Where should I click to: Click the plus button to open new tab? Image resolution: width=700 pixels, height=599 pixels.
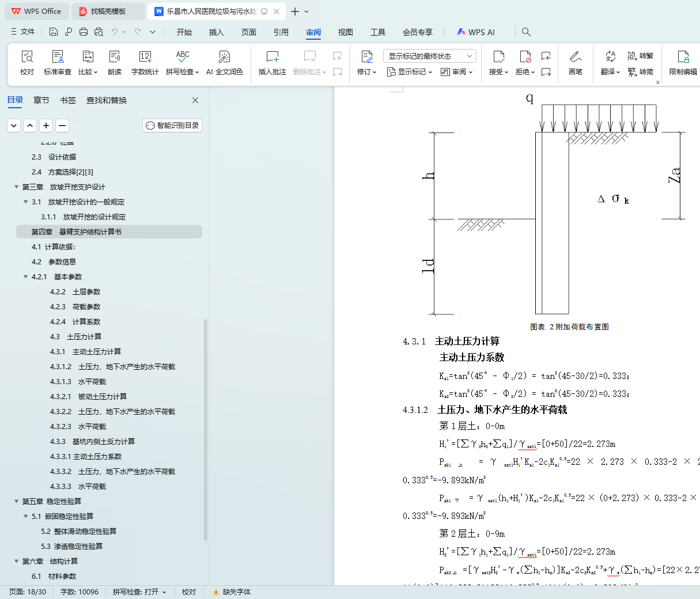295,12
